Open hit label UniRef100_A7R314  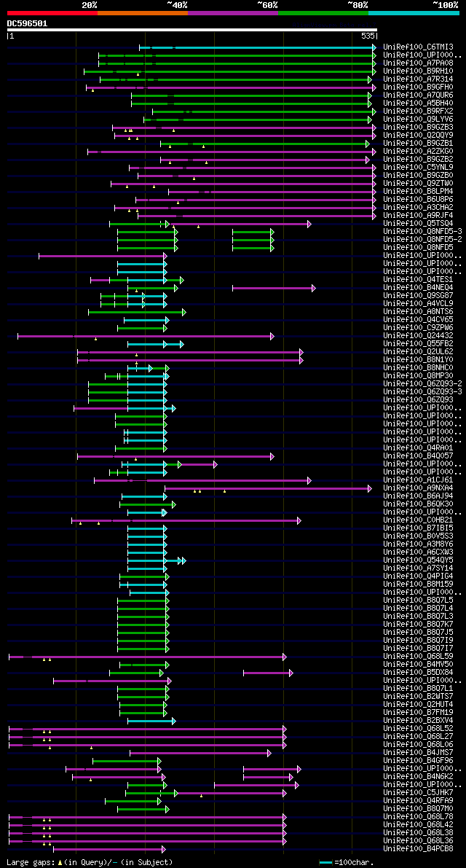coord(418,79)
